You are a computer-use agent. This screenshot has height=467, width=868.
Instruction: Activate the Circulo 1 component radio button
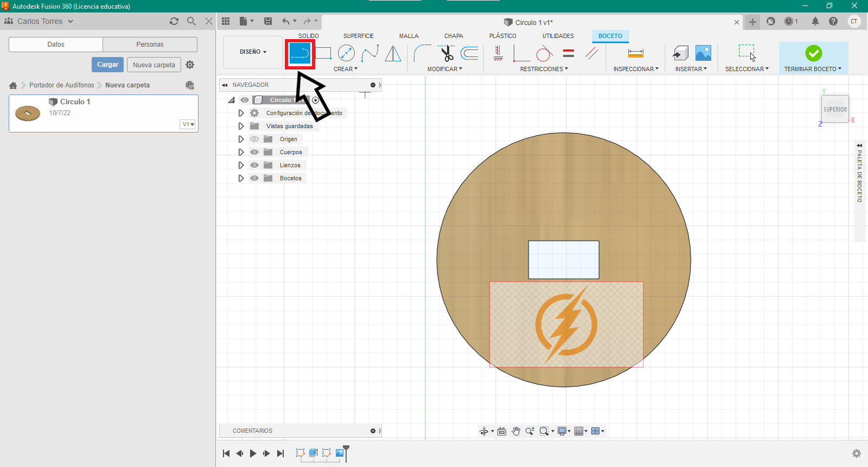click(316, 100)
